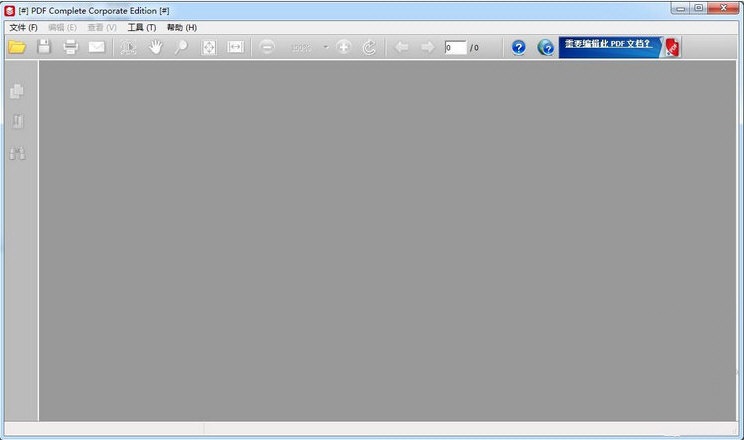Click the Fit Page icon
Viewport: 744px width, 440px height.
point(209,47)
